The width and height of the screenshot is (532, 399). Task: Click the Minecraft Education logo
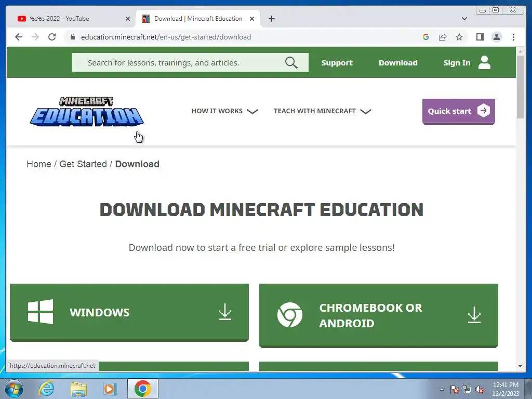pyautogui.click(x=87, y=112)
